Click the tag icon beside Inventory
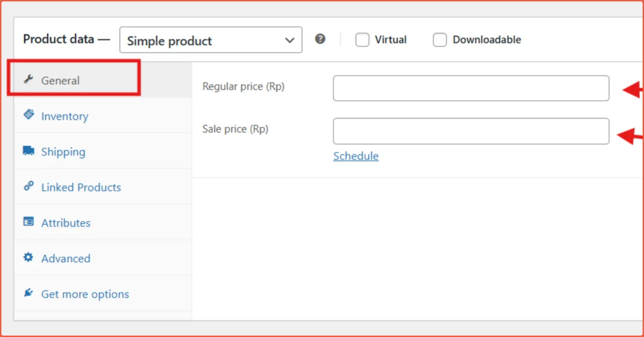 pyautogui.click(x=29, y=115)
